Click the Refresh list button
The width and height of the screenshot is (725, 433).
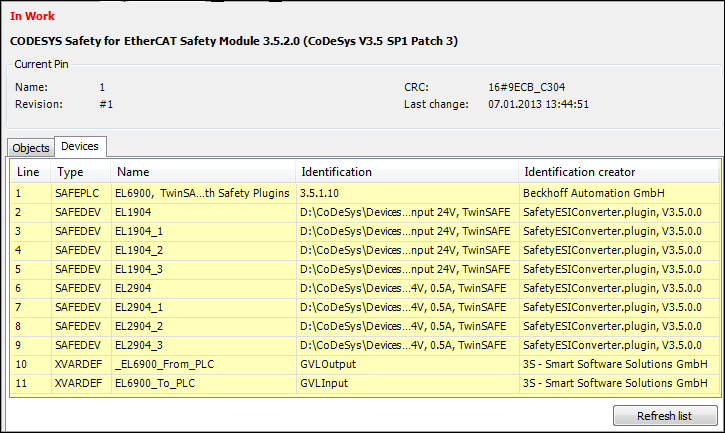[x=664, y=416]
